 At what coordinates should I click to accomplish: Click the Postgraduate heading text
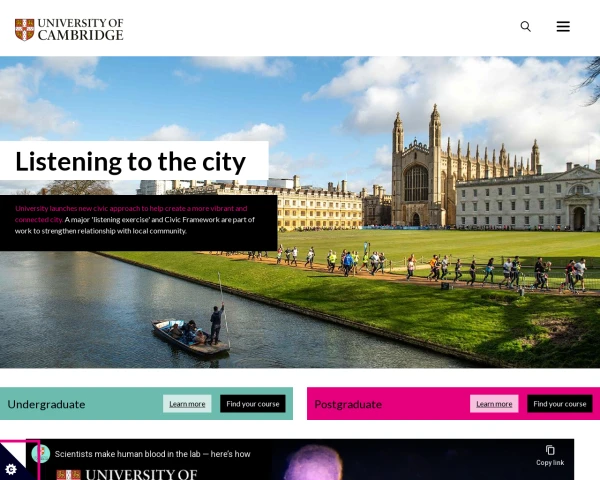(348, 404)
